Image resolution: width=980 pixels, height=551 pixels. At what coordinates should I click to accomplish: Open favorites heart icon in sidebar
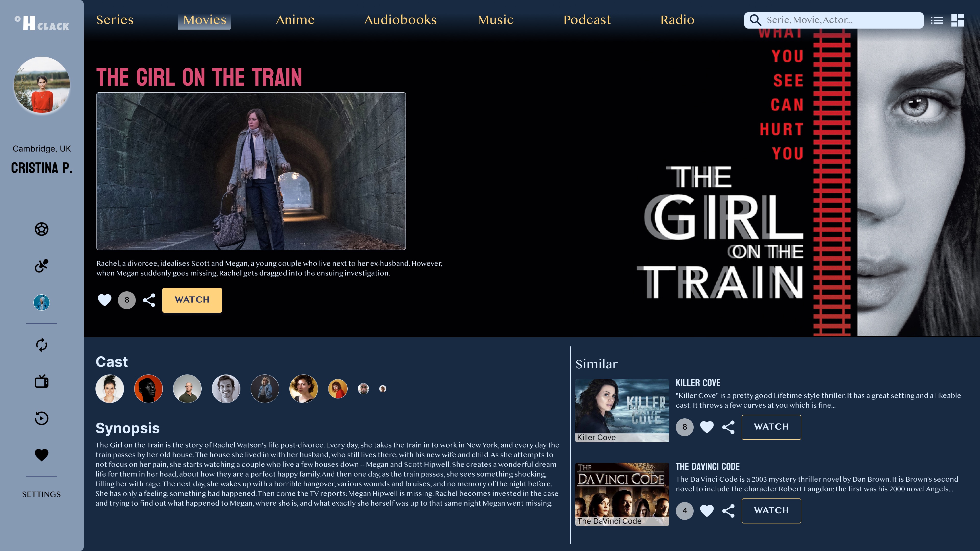point(41,455)
